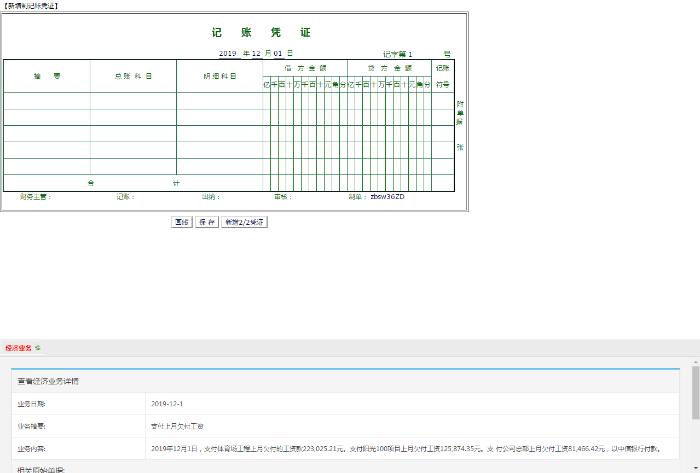Click first row of 借方金额 amount area

coord(305,101)
